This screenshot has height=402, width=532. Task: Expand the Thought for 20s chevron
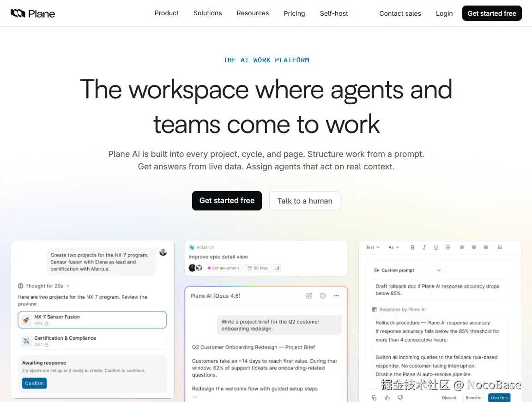click(x=68, y=286)
